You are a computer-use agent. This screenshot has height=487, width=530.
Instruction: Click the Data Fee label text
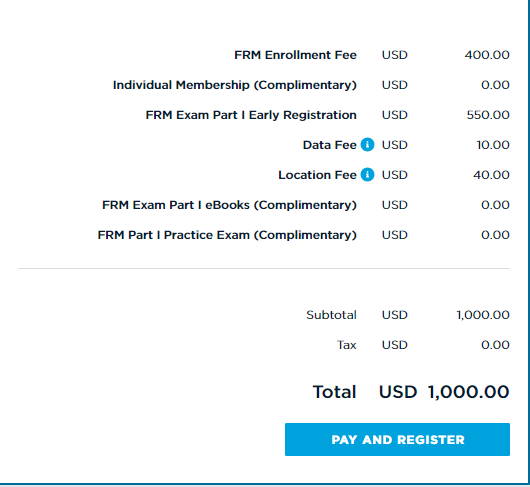coord(330,145)
